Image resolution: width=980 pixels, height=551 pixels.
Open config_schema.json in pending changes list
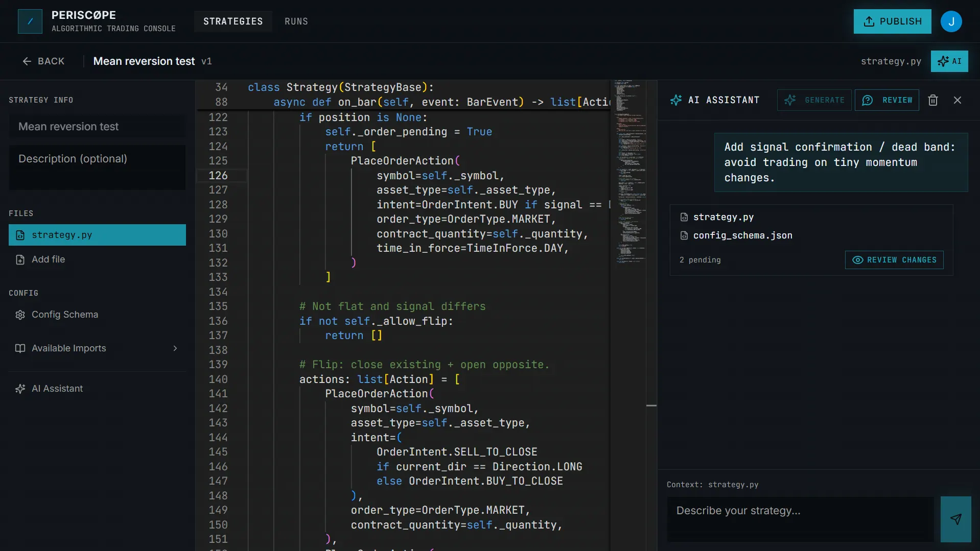[x=742, y=235]
